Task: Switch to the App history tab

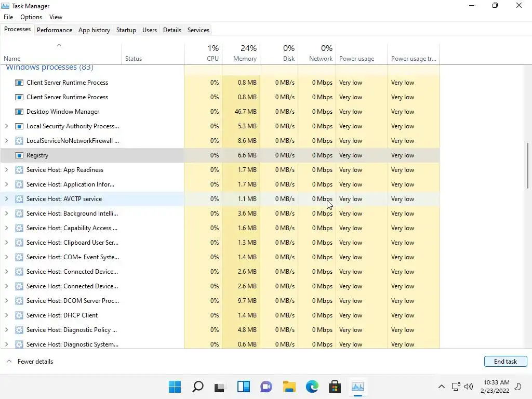Action: click(x=95, y=30)
